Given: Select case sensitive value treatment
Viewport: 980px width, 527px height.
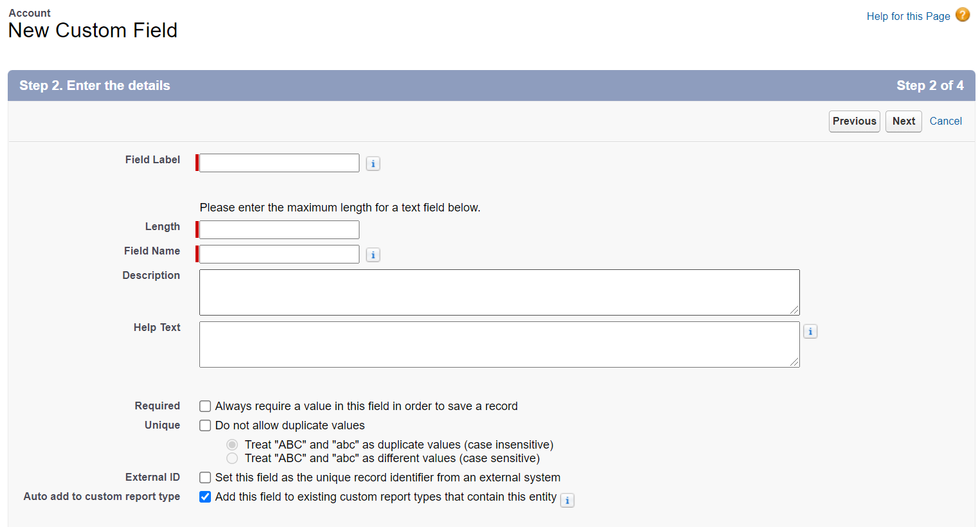Looking at the screenshot, I should [x=231, y=458].
